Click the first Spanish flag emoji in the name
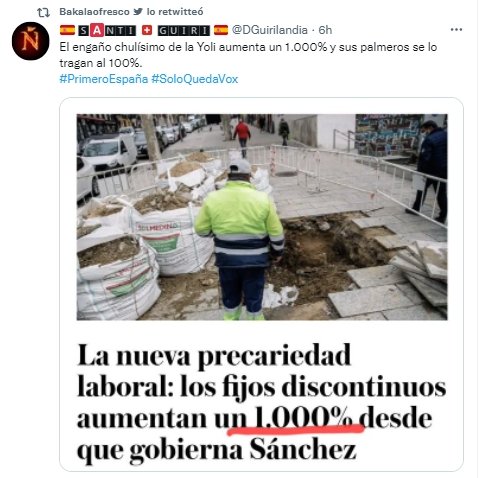 67,30
